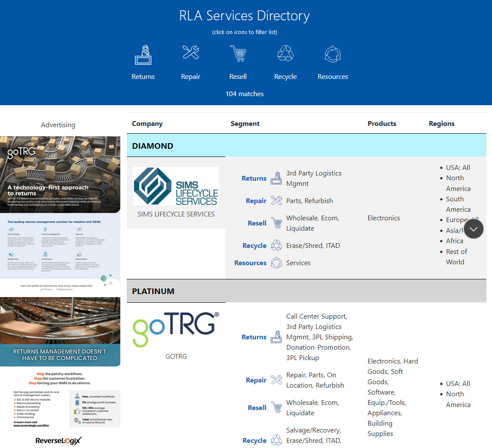Open the SIMS Lifecycle Services logo
This screenshot has width=492, height=448.
tap(176, 186)
